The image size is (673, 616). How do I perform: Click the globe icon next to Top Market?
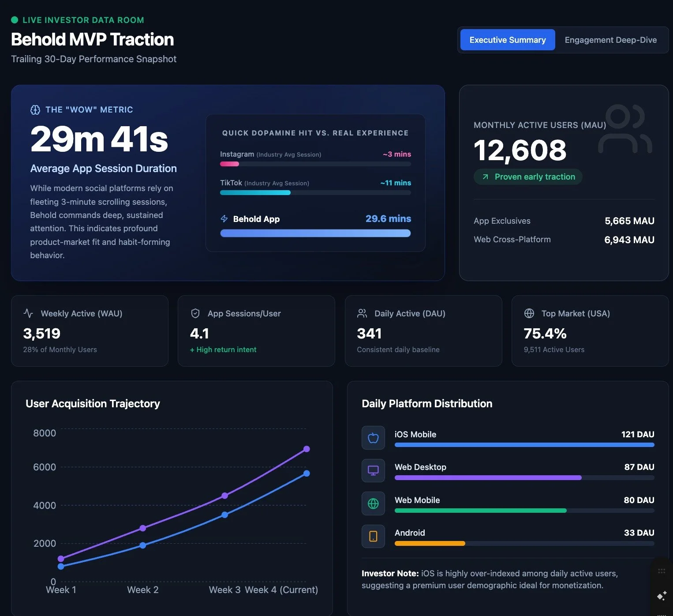click(529, 313)
